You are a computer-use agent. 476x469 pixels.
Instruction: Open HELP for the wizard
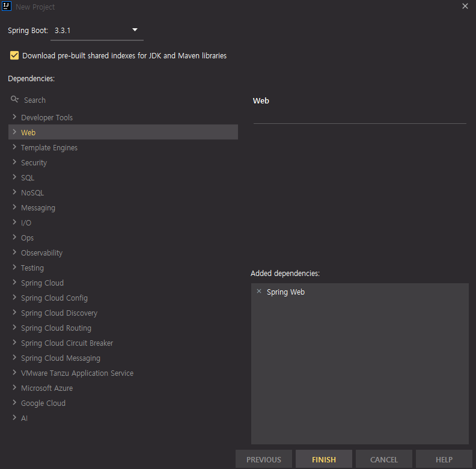(x=444, y=459)
